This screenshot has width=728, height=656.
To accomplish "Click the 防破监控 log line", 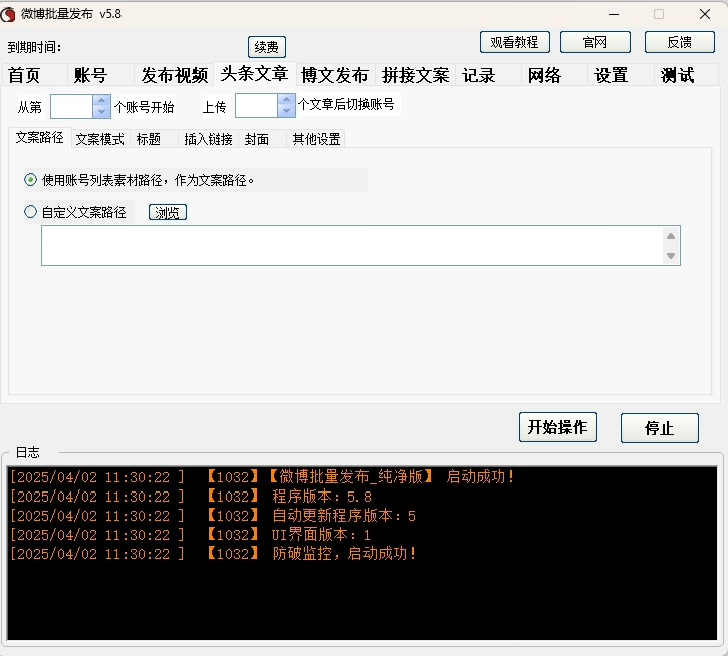I will (x=213, y=553).
